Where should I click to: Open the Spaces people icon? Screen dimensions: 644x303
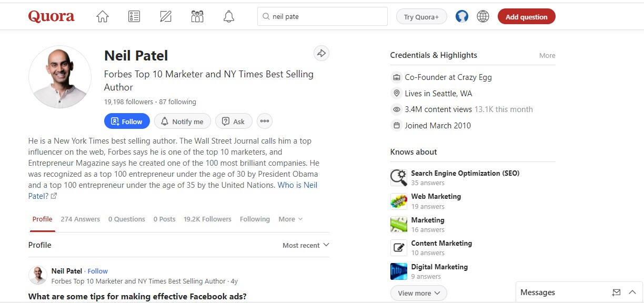click(197, 17)
